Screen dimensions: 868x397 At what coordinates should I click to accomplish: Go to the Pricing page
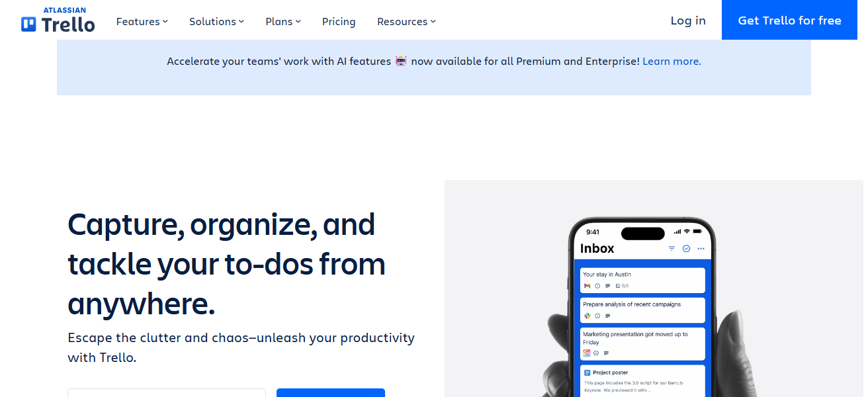339,21
